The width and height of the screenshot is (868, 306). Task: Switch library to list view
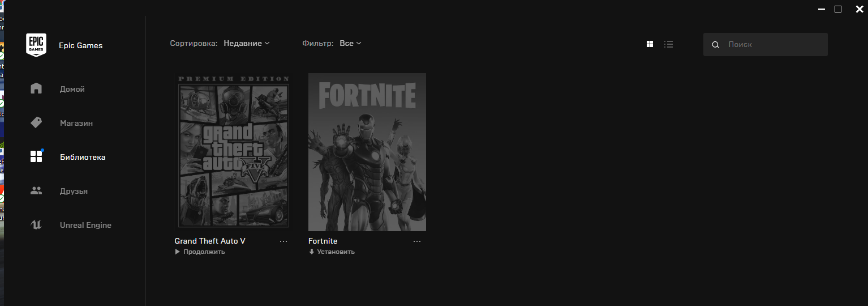click(x=668, y=44)
